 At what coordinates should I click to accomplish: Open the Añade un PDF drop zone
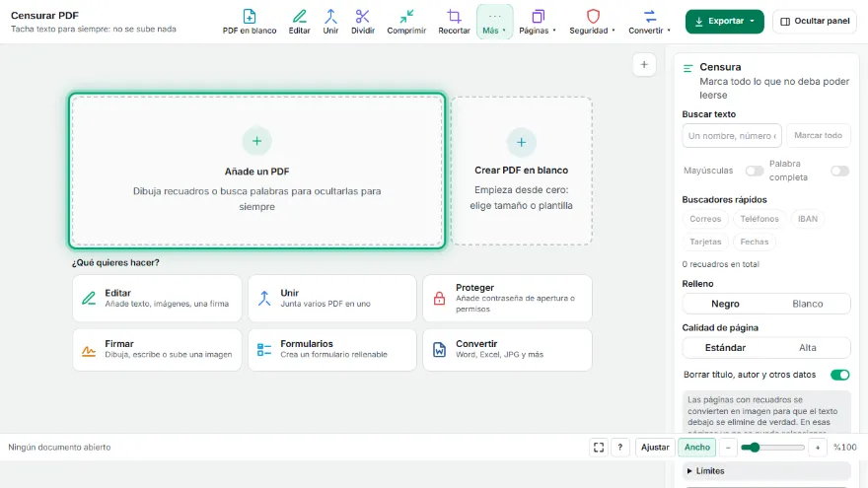256,171
